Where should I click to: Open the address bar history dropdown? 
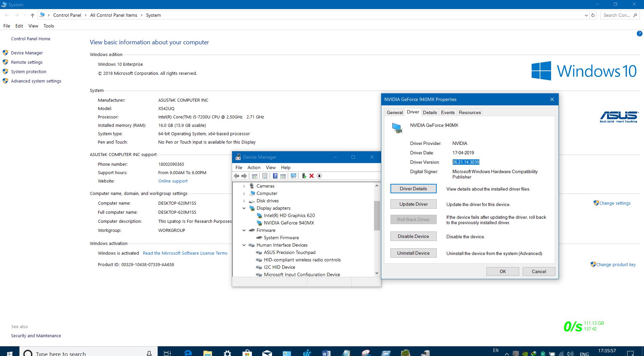(586, 15)
